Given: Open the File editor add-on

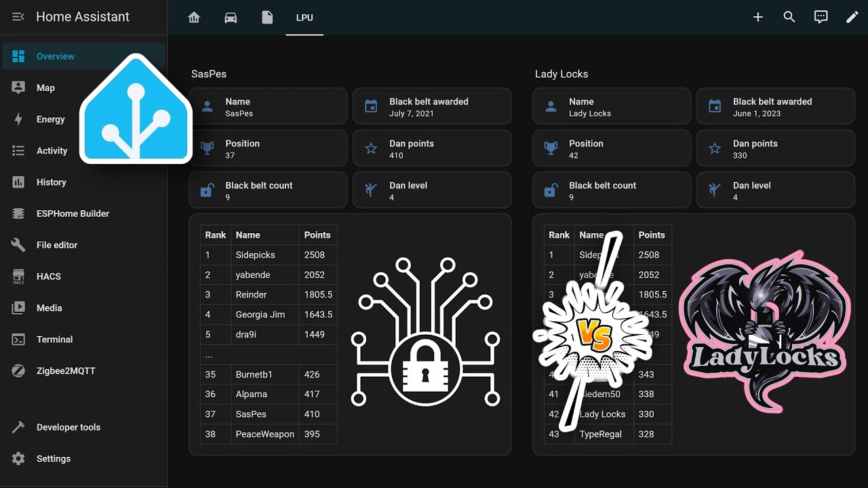Looking at the screenshot, I should tap(83, 245).
